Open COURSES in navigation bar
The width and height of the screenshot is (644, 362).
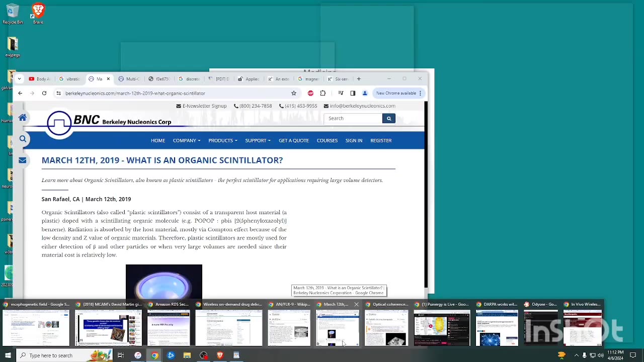(x=327, y=140)
